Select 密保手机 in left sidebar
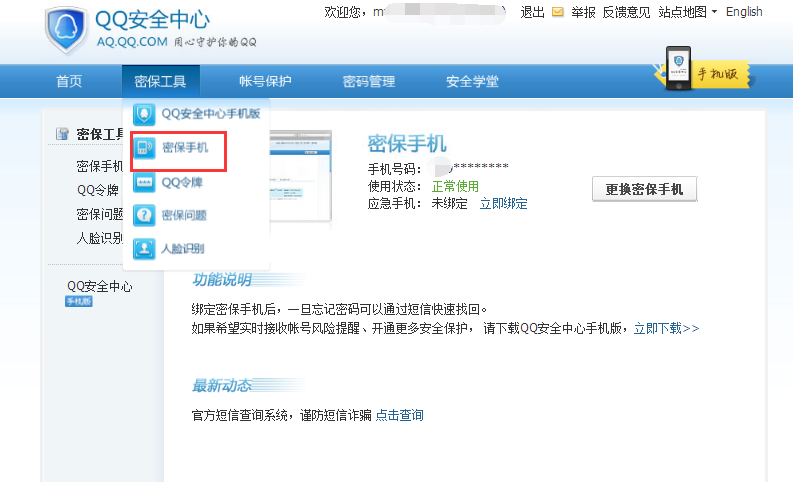Image resolution: width=793 pixels, height=482 pixels. pyautogui.click(x=99, y=166)
